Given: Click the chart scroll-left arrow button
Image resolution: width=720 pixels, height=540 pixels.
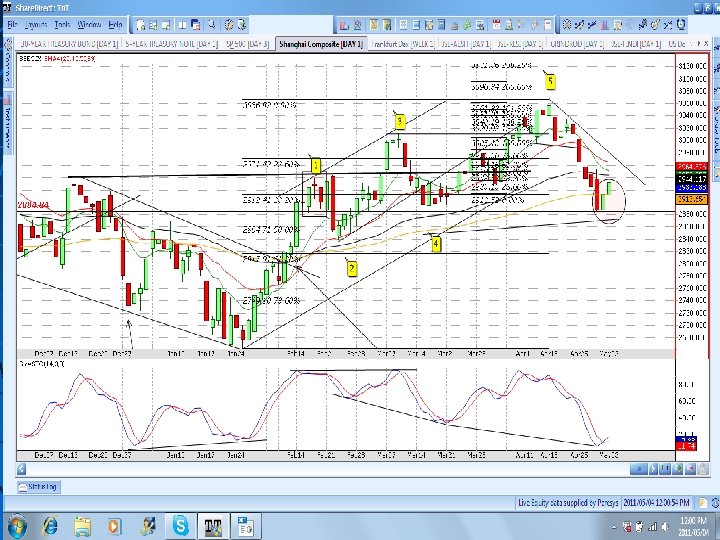Looking at the screenshot, I should 21,469.
